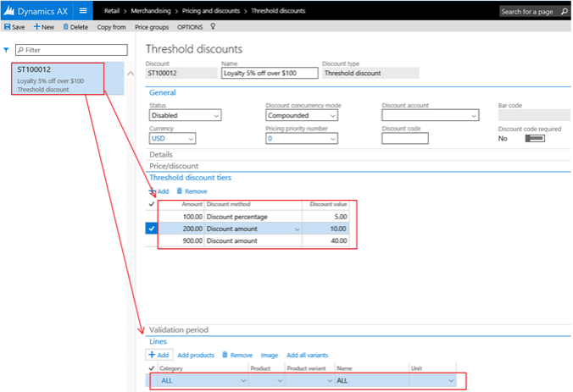Image resolution: width=573 pixels, height=392 pixels.
Task: Open the Status dropdown
Action: [185, 115]
